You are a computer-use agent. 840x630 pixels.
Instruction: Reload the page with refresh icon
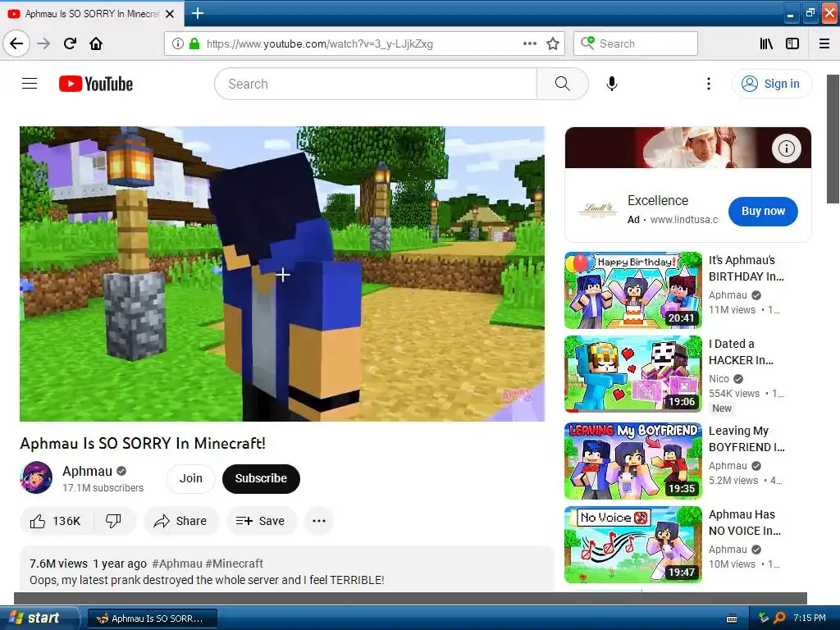point(70,43)
